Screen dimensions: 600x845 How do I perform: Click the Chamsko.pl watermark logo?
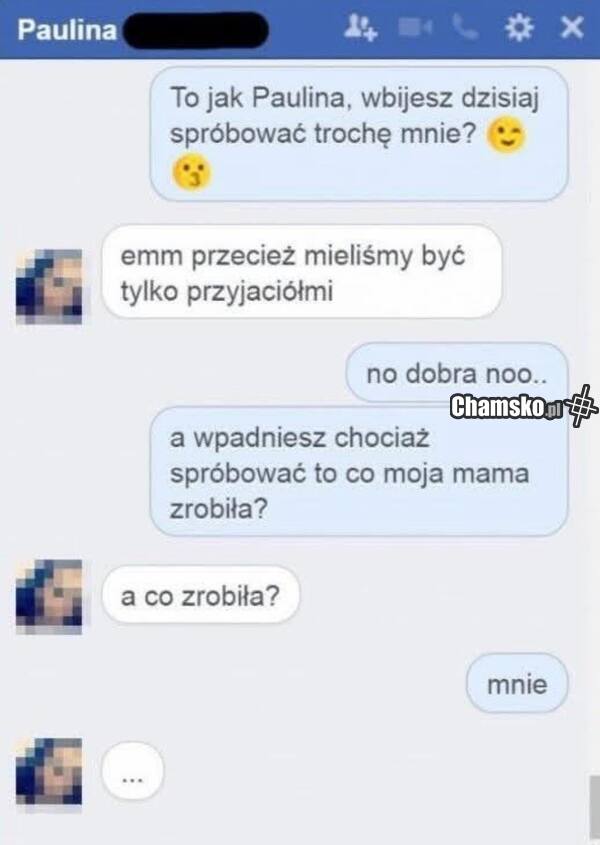click(x=506, y=406)
